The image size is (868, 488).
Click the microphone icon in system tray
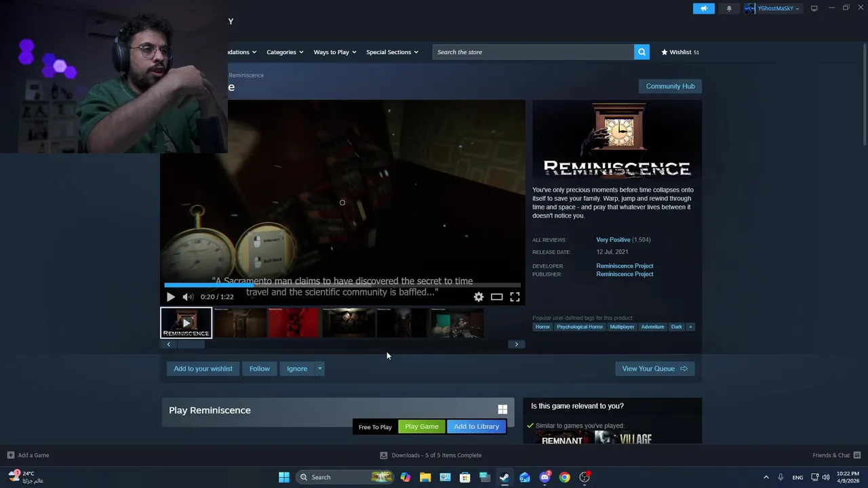781,477
